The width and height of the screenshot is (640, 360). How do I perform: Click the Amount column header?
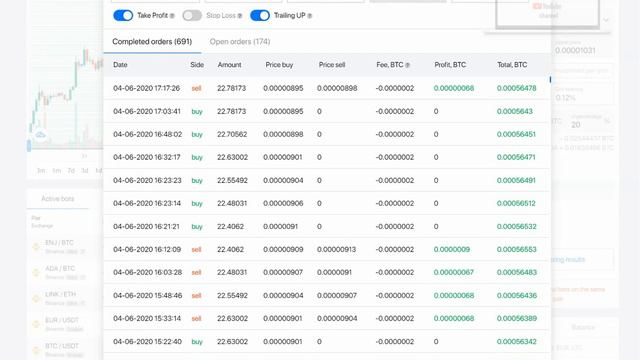pos(229,64)
